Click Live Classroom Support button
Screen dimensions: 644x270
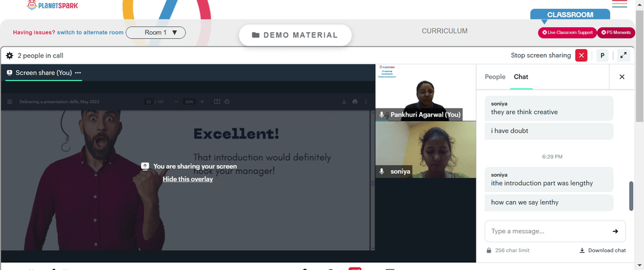(x=567, y=32)
